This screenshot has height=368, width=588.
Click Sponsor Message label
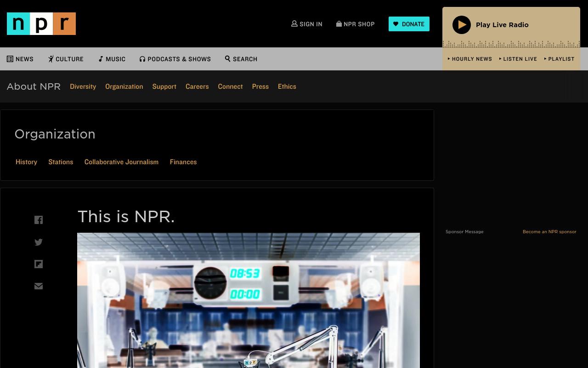[464, 232]
